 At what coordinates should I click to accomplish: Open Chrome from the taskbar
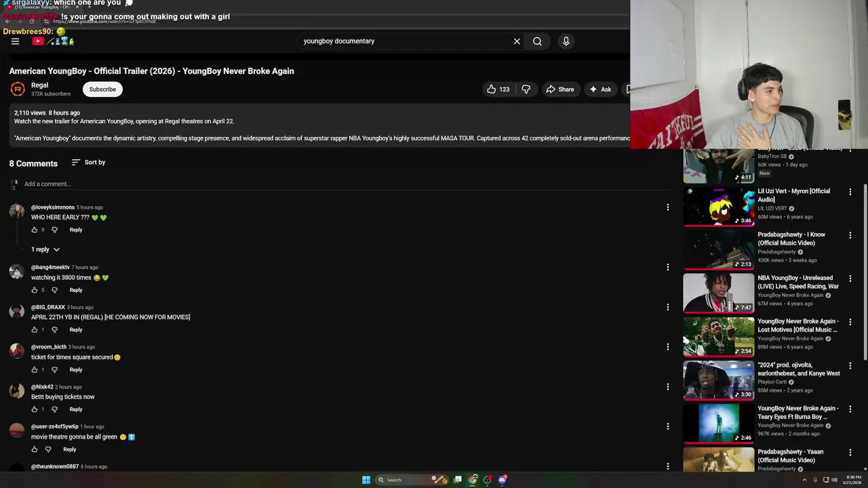click(473, 480)
